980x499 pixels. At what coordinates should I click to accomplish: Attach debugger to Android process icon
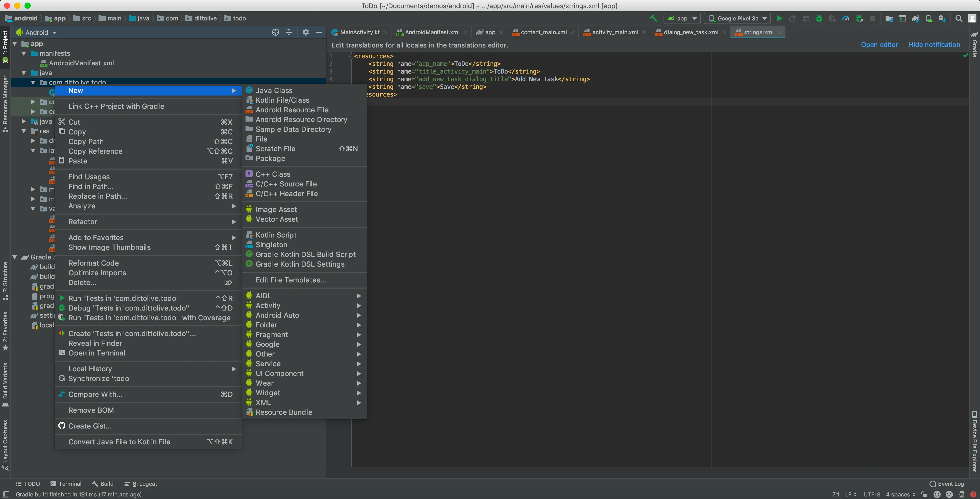(859, 18)
